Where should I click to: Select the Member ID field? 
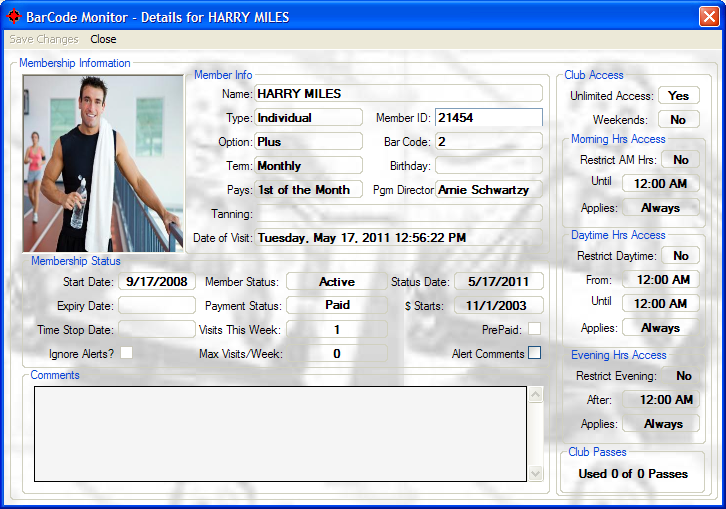[488, 118]
